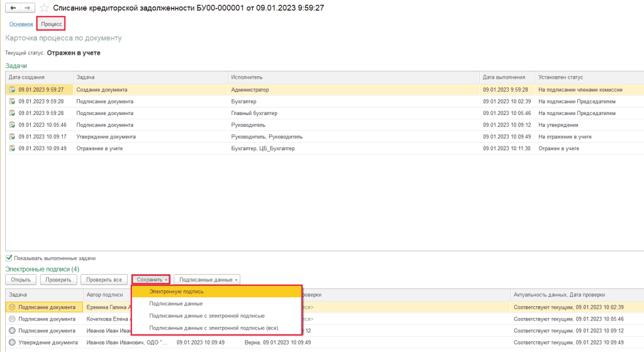
Task: Click task icon in Отражение в учете row
Action: tap(13, 148)
